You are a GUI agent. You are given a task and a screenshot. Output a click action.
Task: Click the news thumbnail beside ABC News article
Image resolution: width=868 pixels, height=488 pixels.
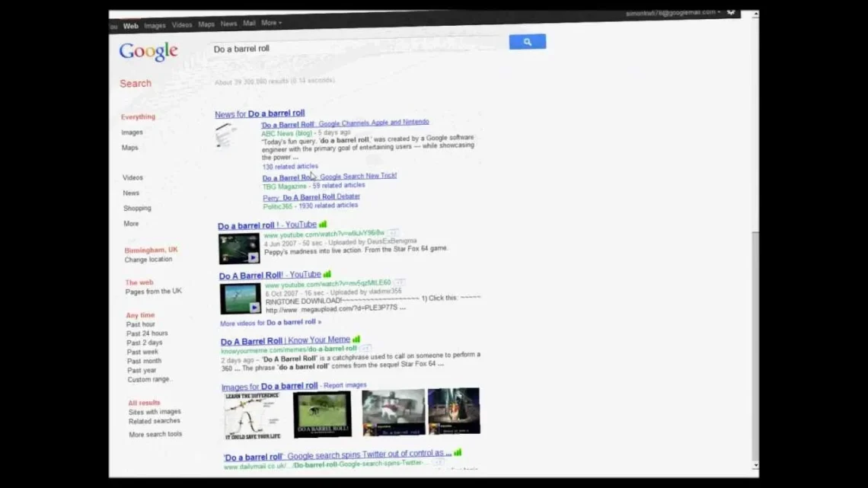click(x=226, y=136)
